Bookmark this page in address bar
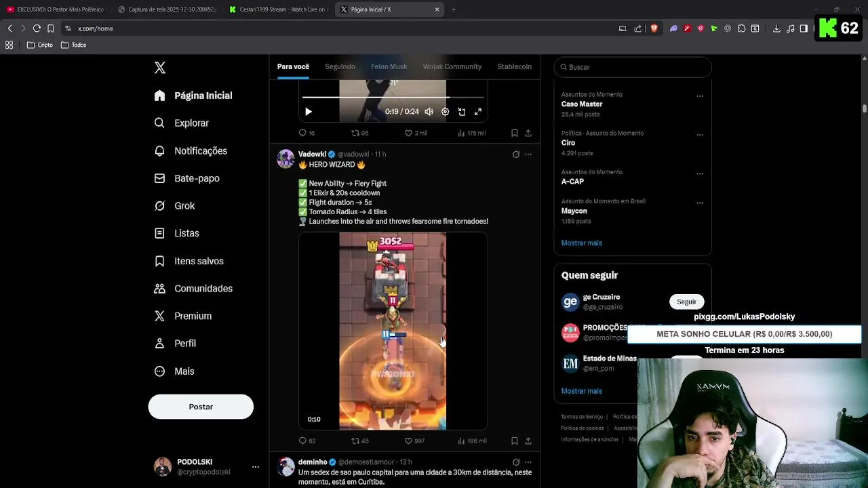 pos(50,28)
